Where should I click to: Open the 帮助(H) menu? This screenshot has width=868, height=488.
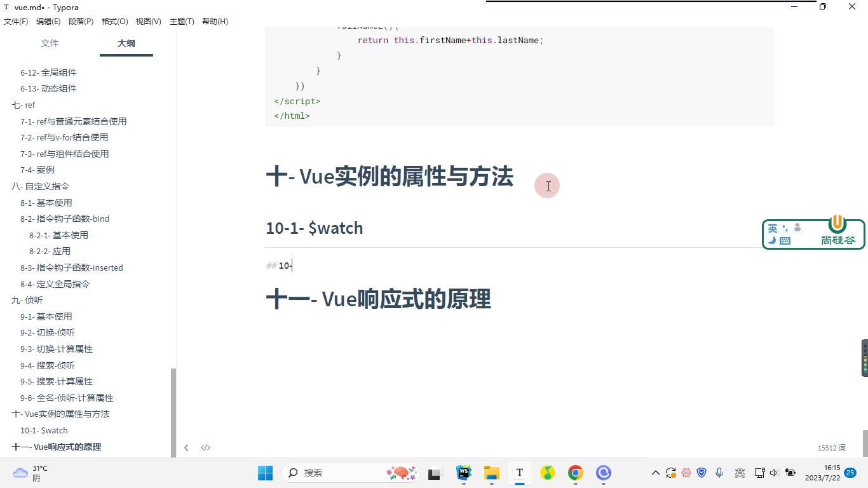coord(215,22)
